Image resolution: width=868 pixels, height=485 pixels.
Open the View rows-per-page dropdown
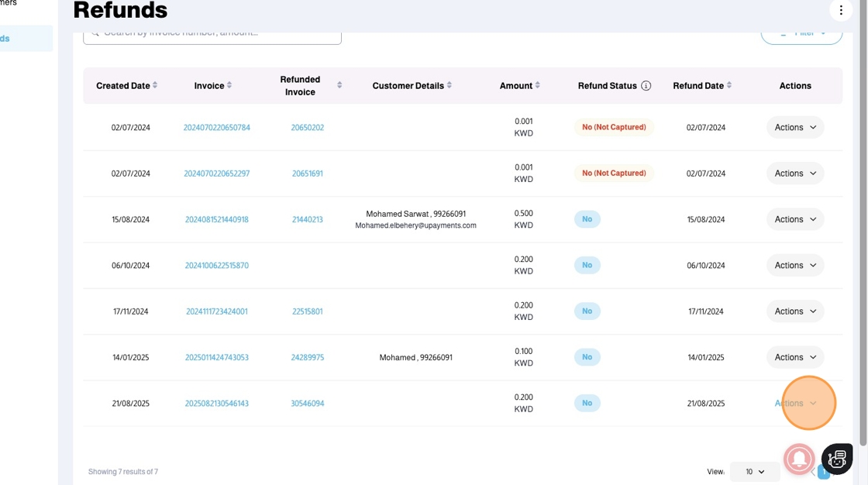(x=754, y=472)
